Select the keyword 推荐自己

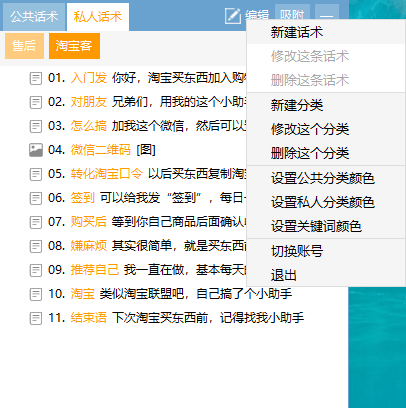click(95, 270)
